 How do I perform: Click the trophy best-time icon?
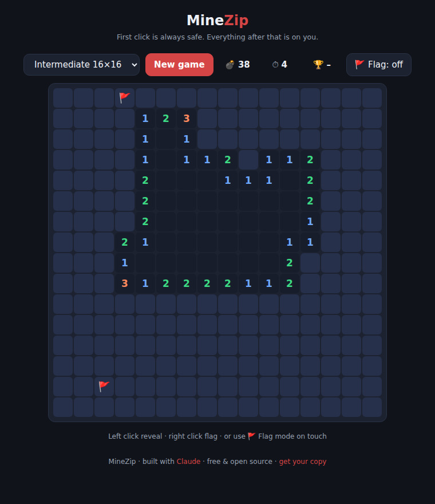pyautogui.click(x=318, y=65)
